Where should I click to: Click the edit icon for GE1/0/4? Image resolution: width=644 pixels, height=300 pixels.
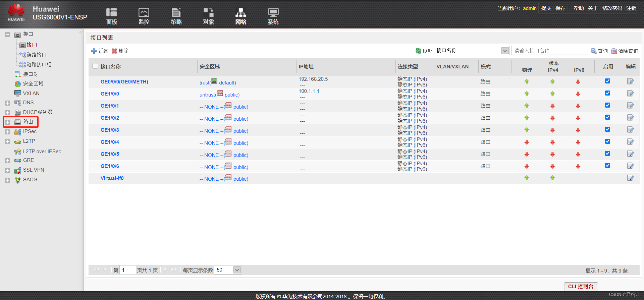click(x=630, y=142)
